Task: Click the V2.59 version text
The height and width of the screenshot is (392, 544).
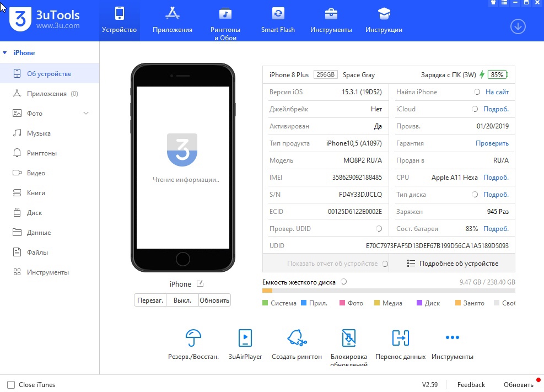Action: [429, 385]
